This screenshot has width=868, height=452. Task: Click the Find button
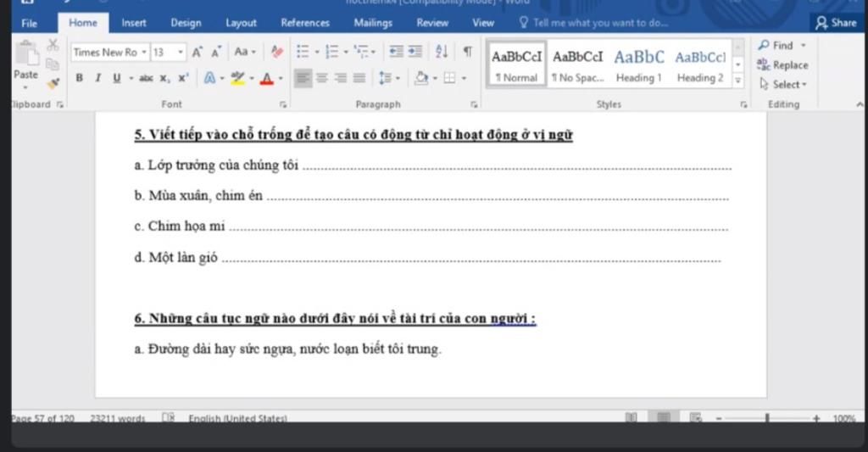[x=776, y=46]
